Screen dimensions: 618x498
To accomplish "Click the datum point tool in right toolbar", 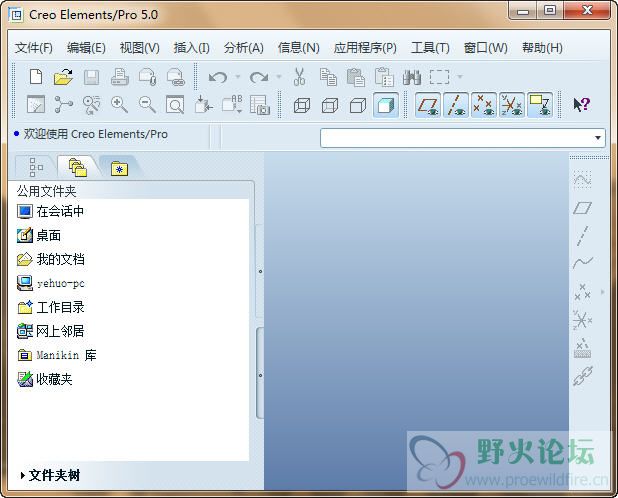I will [x=582, y=292].
